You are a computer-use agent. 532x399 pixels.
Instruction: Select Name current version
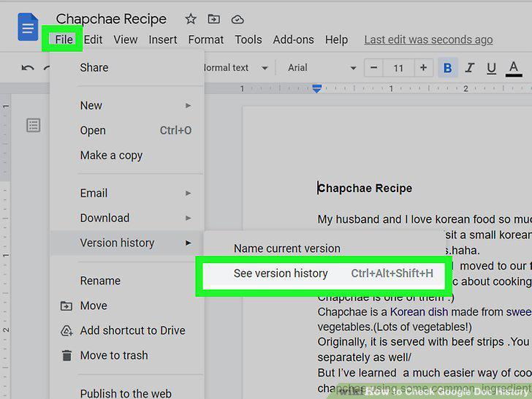324,248
